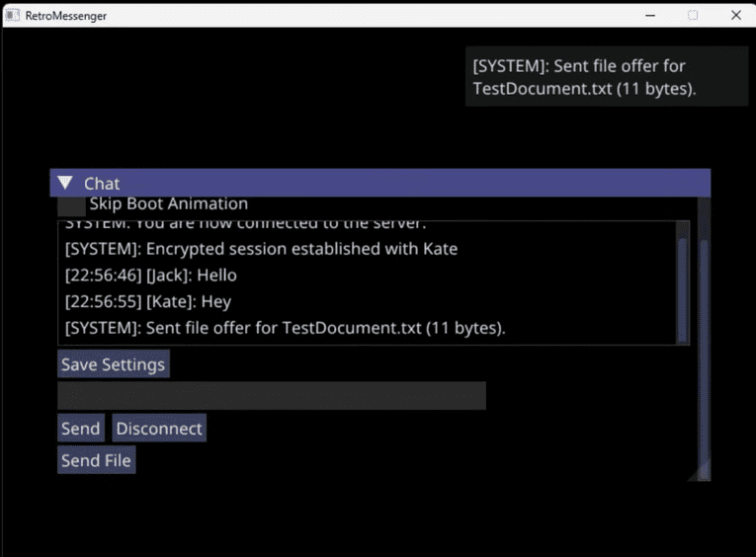The width and height of the screenshot is (756, 557).
Task: Minimize the RetroMessenger window
Action: pyautogui.click(x=650, y=16)
